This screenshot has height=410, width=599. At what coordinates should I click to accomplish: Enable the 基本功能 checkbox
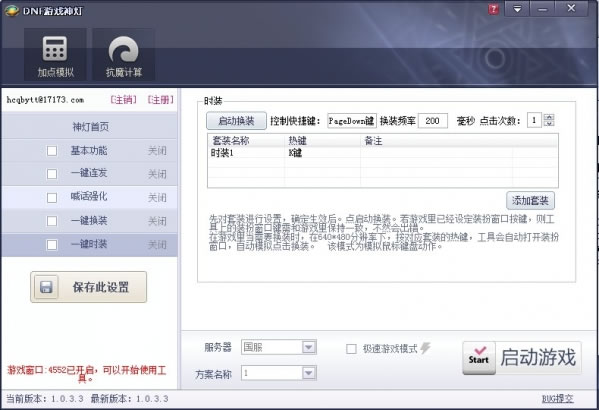pos(52,151)
